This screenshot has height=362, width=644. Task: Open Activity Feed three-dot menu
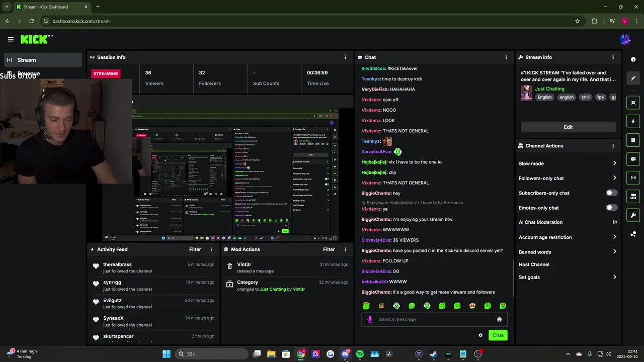211,249
